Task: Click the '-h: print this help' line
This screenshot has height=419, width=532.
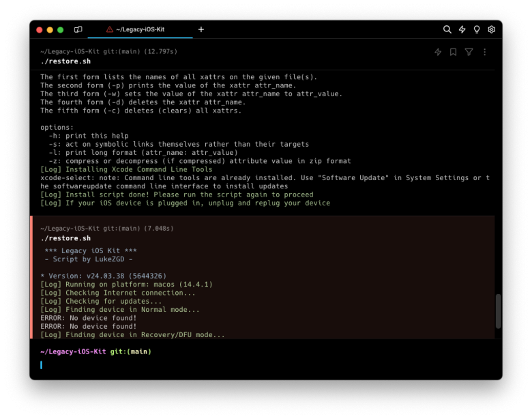Action: 89,136
